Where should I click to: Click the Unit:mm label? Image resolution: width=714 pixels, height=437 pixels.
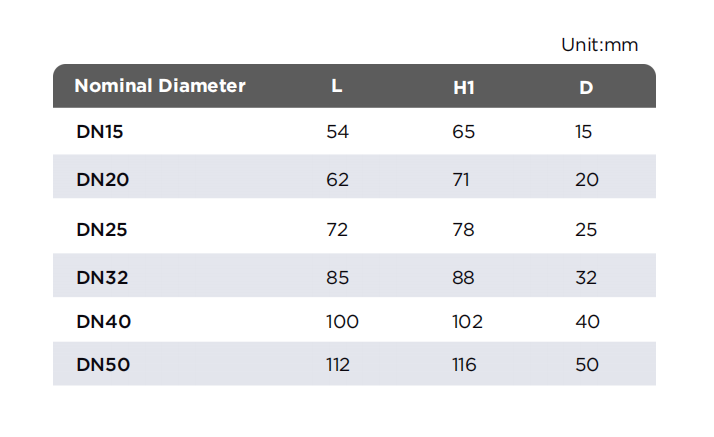coord(599,45)
